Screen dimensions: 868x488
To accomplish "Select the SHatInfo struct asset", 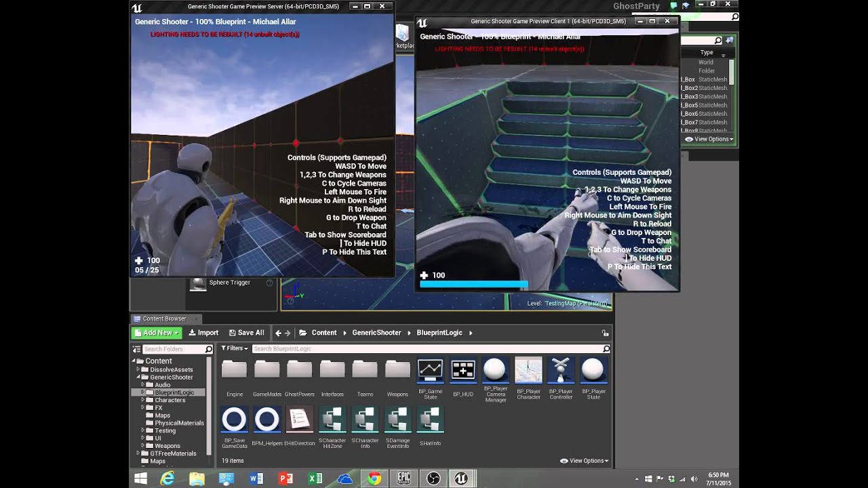I will coord(430,426).
